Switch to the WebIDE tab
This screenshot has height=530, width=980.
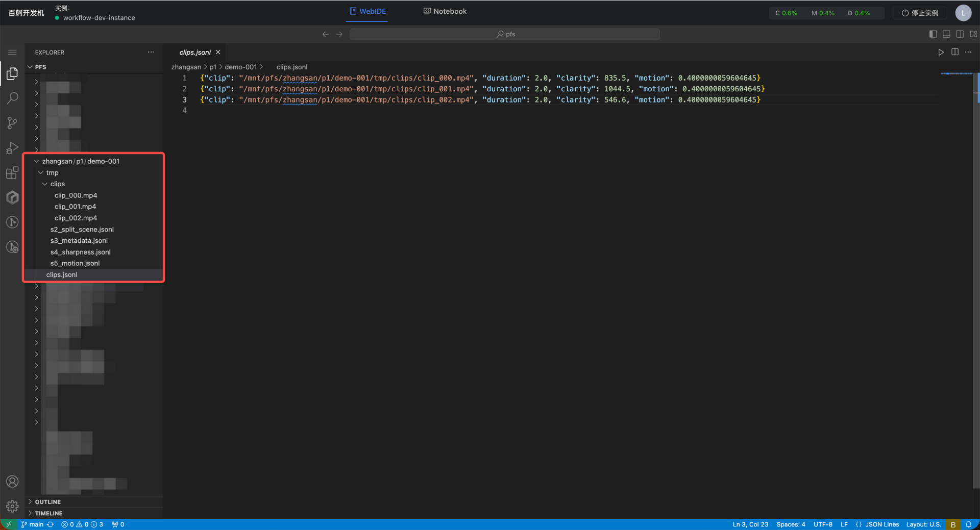tap(367, 11)
